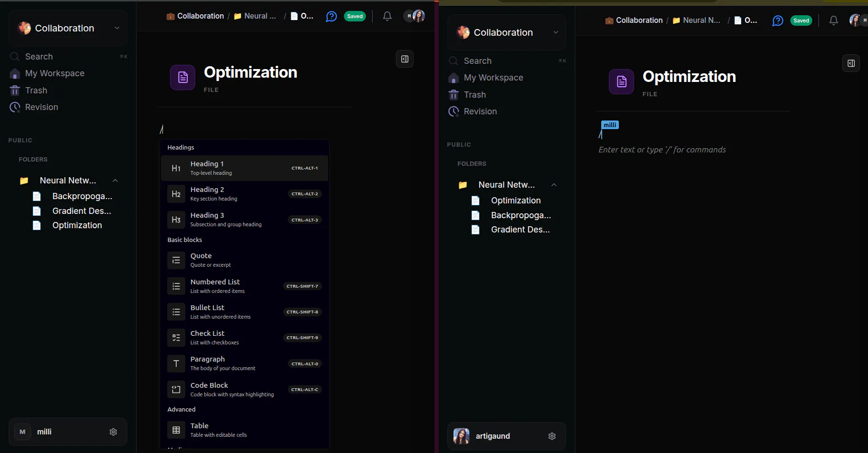Toggle side panel icon in right window

point(851,63)
